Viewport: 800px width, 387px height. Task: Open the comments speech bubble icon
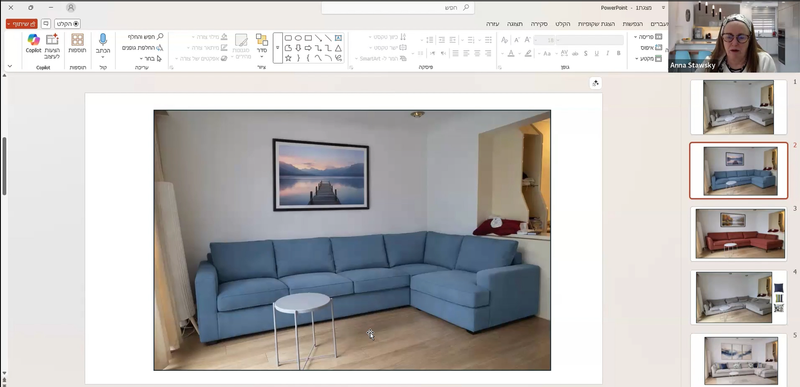[46, 23]
